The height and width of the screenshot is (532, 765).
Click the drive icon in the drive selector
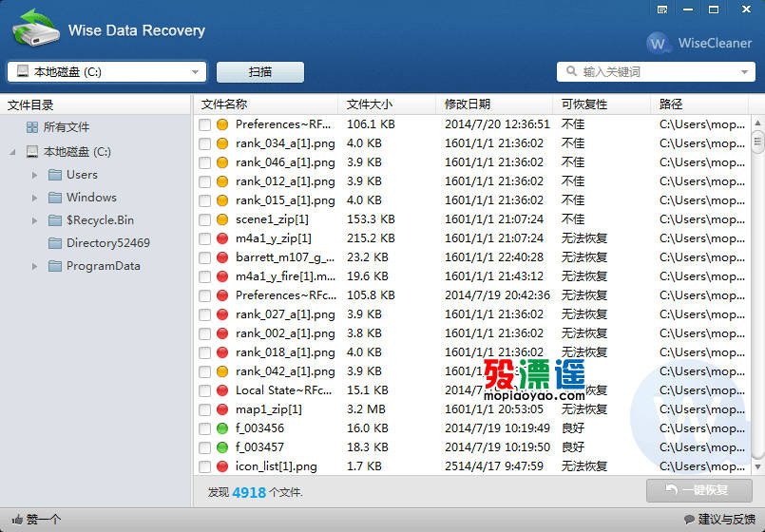23,71
